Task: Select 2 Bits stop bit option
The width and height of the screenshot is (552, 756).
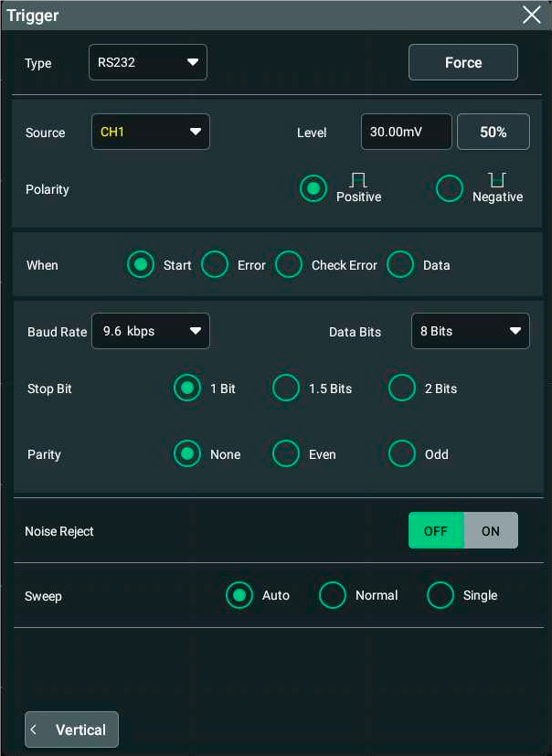Action: coord(402,389)
